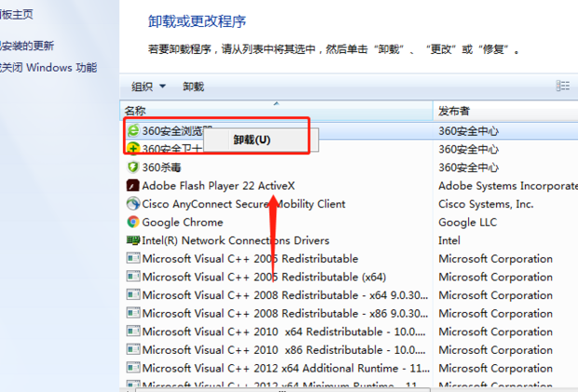Open the 查看已安装的更新 link
The width and height of the screenshot is (578, 392).
pyautogui.click(x=26, y=46)
